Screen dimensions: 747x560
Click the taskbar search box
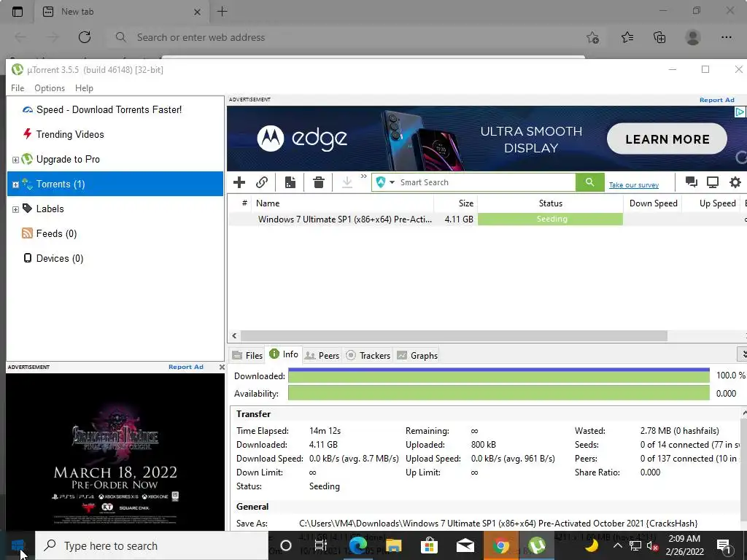point(152,545)
